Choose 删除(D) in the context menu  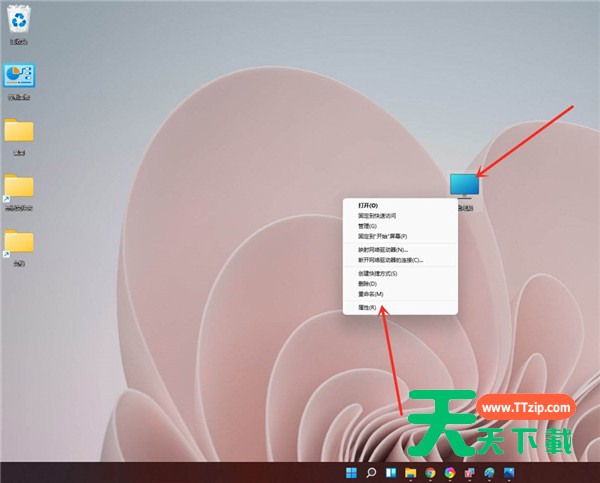tap(367, 284)
